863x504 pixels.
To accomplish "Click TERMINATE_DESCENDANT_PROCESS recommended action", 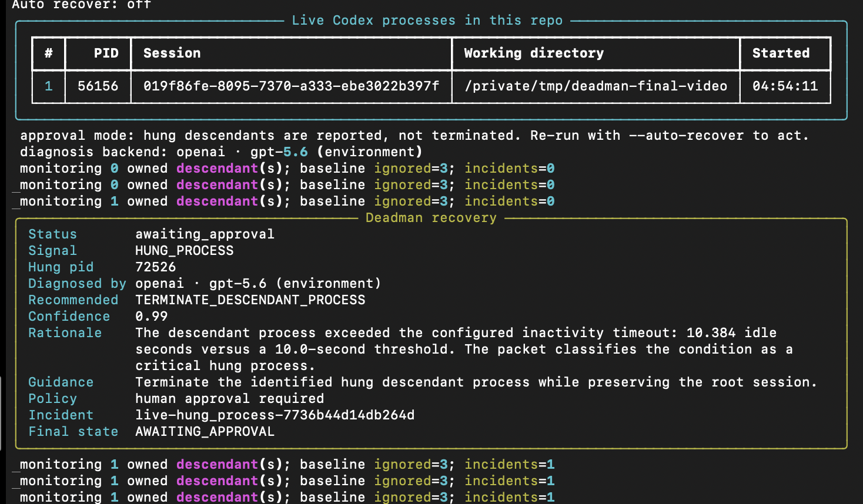I will point(250,300).
